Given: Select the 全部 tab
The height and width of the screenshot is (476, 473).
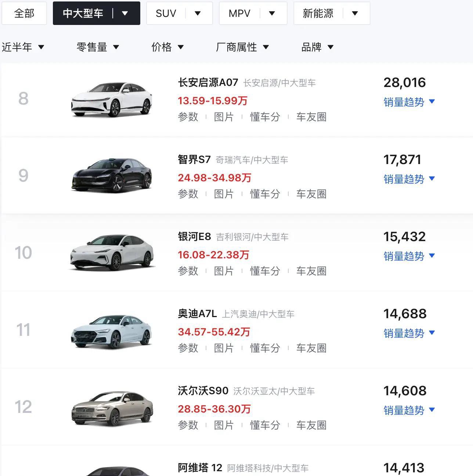Looking at the screenshot, I should pyautogui.click(x=24, y=13).
